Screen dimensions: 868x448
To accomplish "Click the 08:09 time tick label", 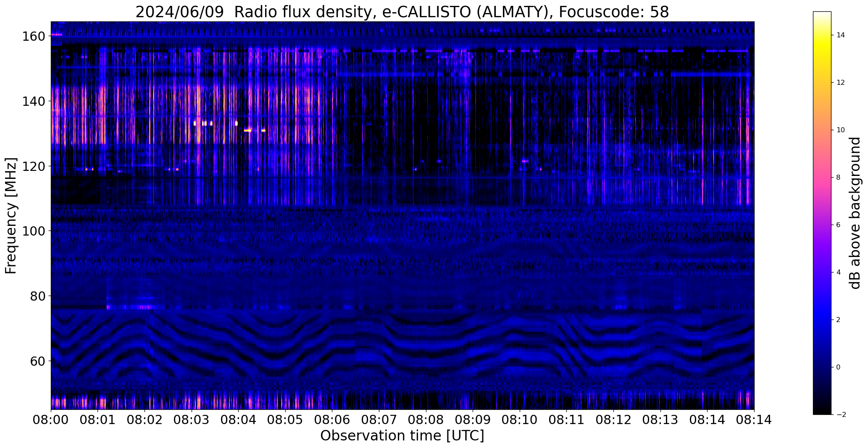I will [473, 420].
